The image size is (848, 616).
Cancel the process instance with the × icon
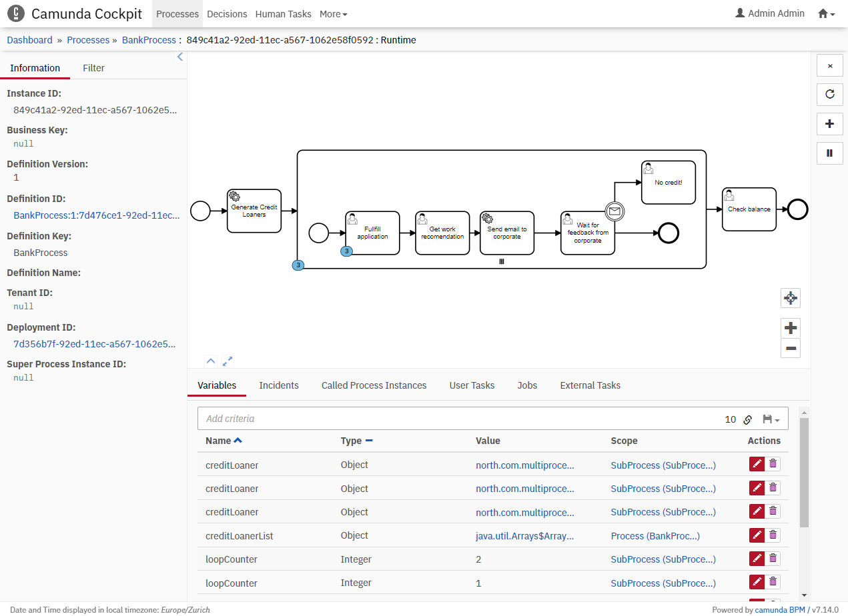tap(829, 65)
